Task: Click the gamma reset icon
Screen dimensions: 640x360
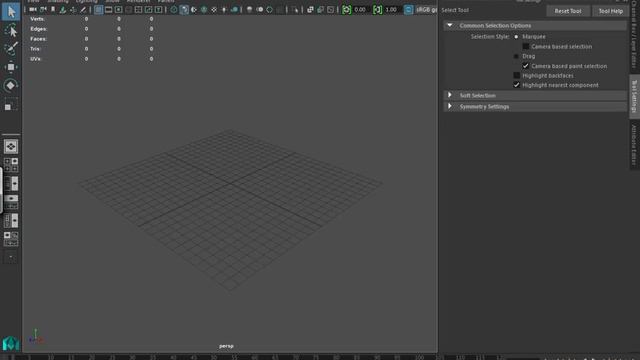Action: pos(378,9)
